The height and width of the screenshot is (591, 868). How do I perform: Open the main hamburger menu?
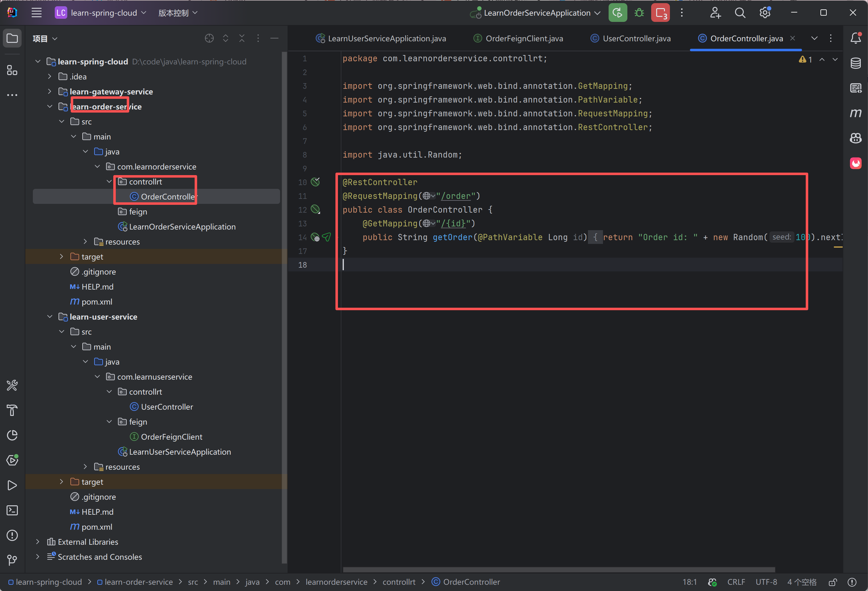point(36,13)
